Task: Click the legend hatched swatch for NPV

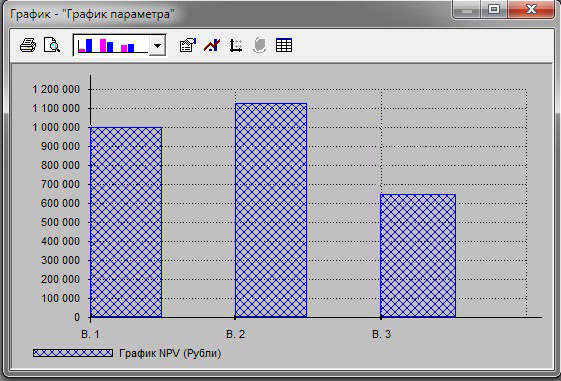Action: coord(73,353)
